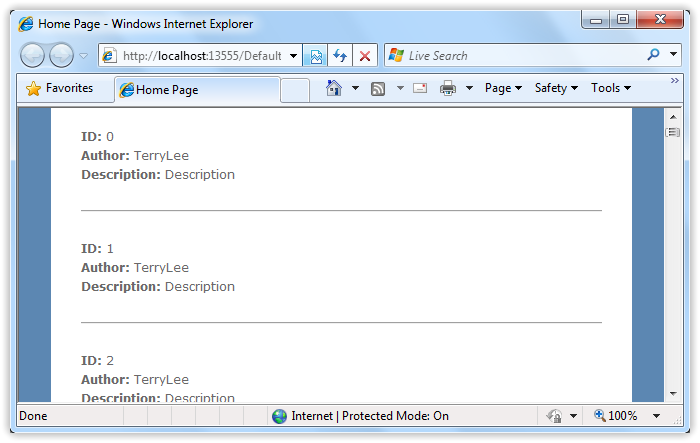700x443 pixels.
Task: Open recent pages dropdown arrow
Action: click(x=83, y=56)
